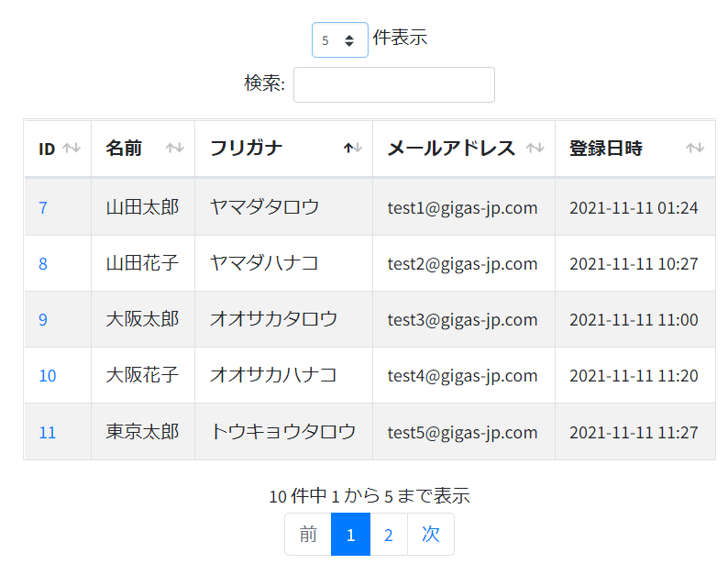The image size is (728, 575).
Task: Open record link ID 10
Action: click(x=48, y=376)
